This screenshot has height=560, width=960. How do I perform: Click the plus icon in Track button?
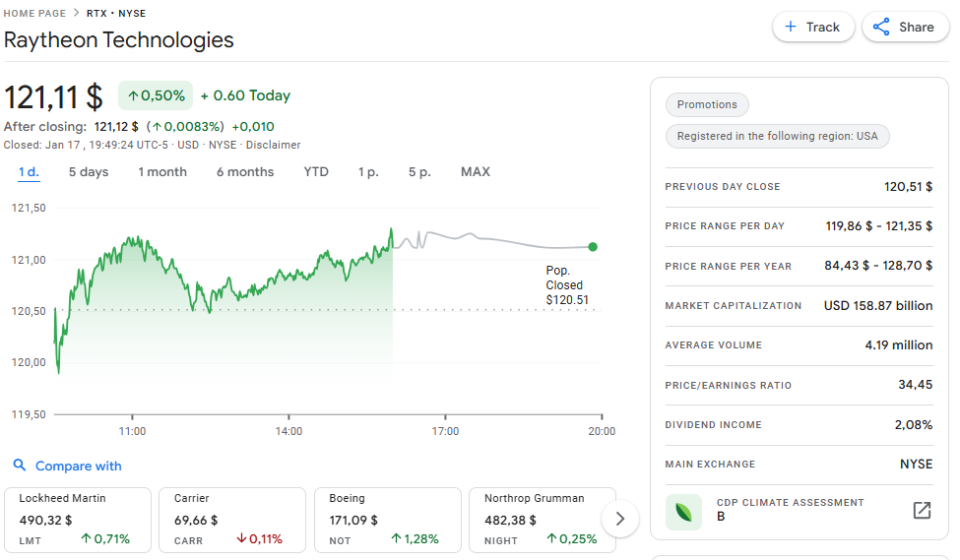tap(791, 27)
